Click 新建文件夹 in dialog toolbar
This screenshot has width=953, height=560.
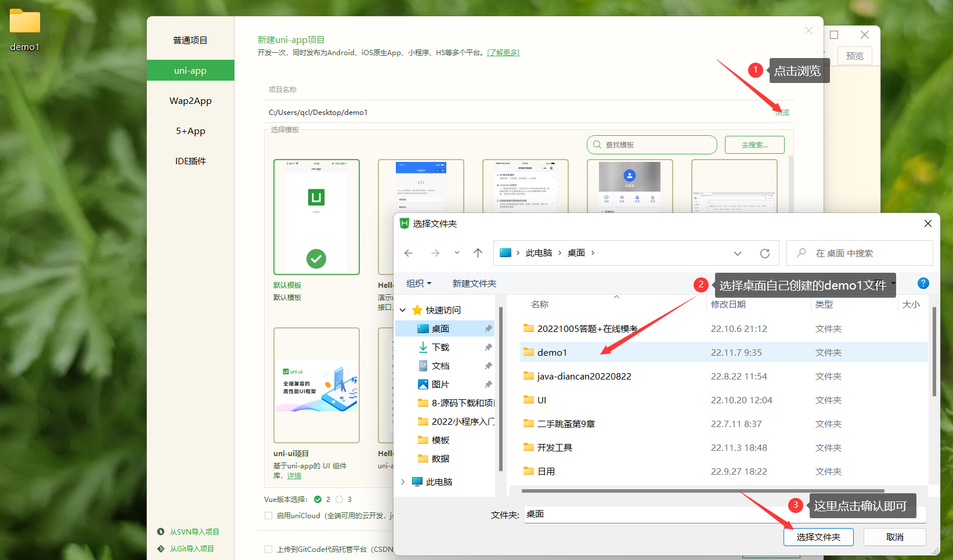pos(474,283)
